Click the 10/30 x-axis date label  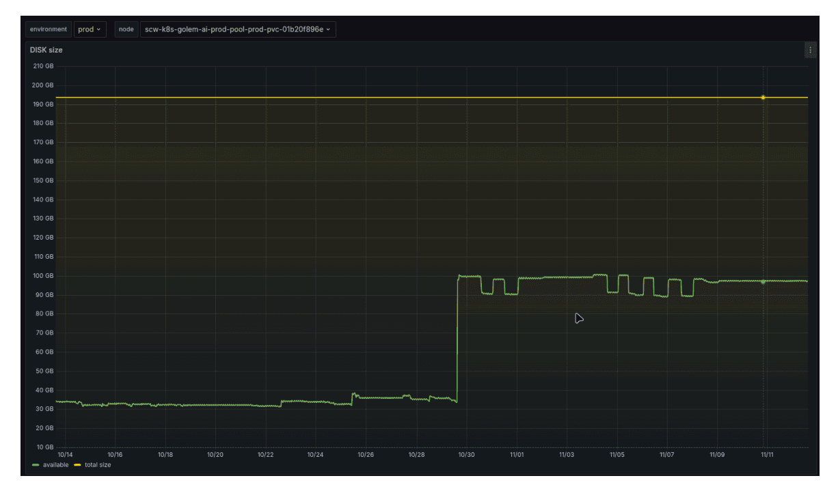(466, 454)
